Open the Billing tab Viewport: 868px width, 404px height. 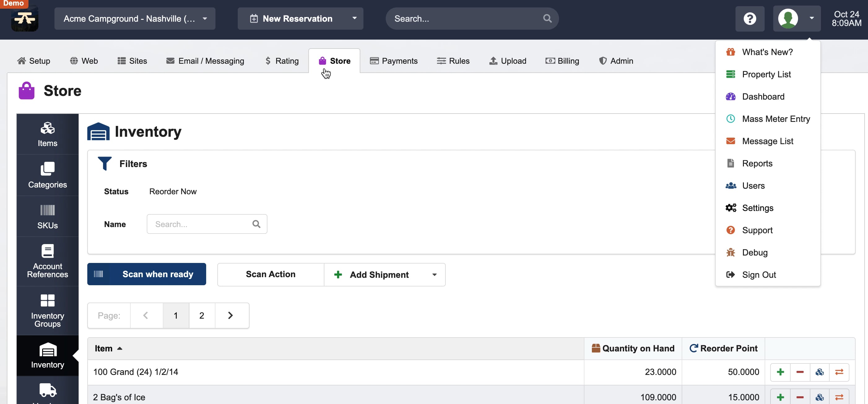562,61
